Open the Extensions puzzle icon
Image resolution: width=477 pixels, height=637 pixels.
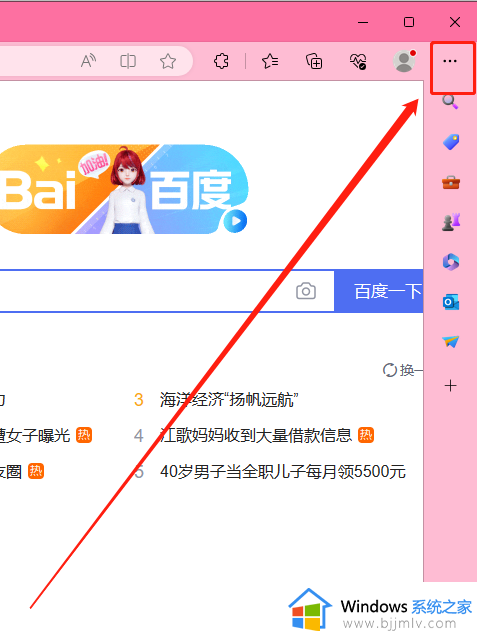coord(221,61)
